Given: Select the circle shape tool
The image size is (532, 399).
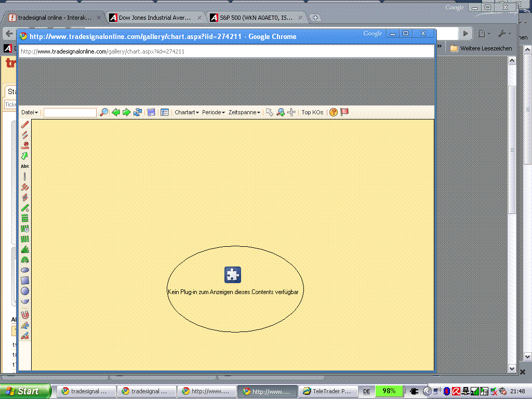Looking at the screenshot, I should (x=25, y=291).
